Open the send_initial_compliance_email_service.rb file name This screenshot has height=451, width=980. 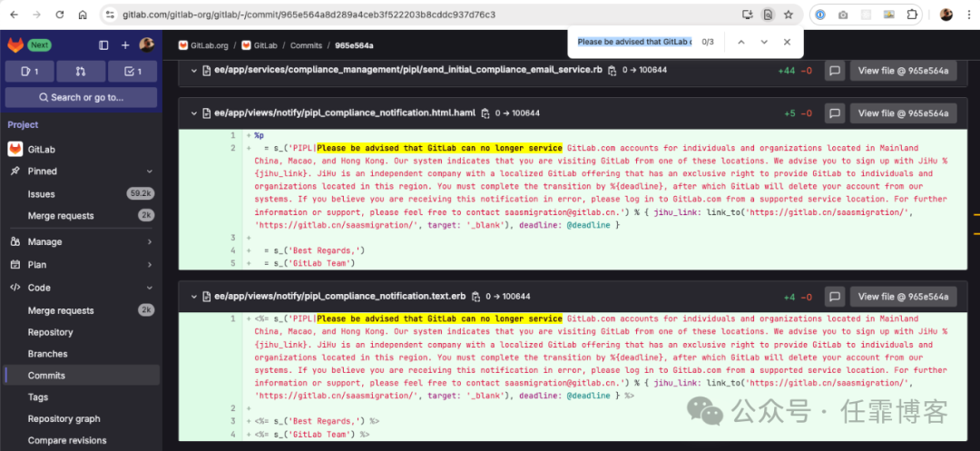[x=408, y=70]
